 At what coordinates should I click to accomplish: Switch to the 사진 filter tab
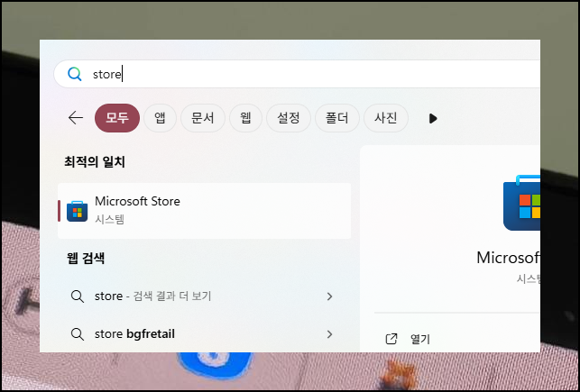click(x=386, y=118)
